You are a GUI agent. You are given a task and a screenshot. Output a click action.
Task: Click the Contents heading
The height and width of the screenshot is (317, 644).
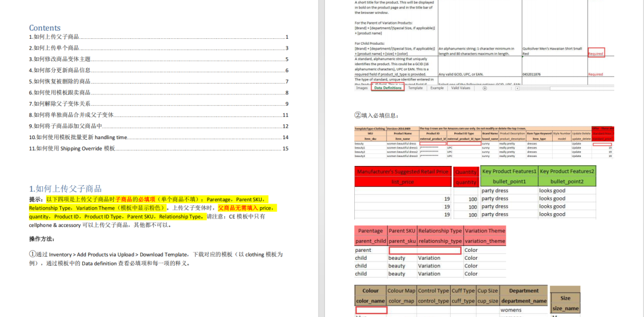(x=45, y=27)
